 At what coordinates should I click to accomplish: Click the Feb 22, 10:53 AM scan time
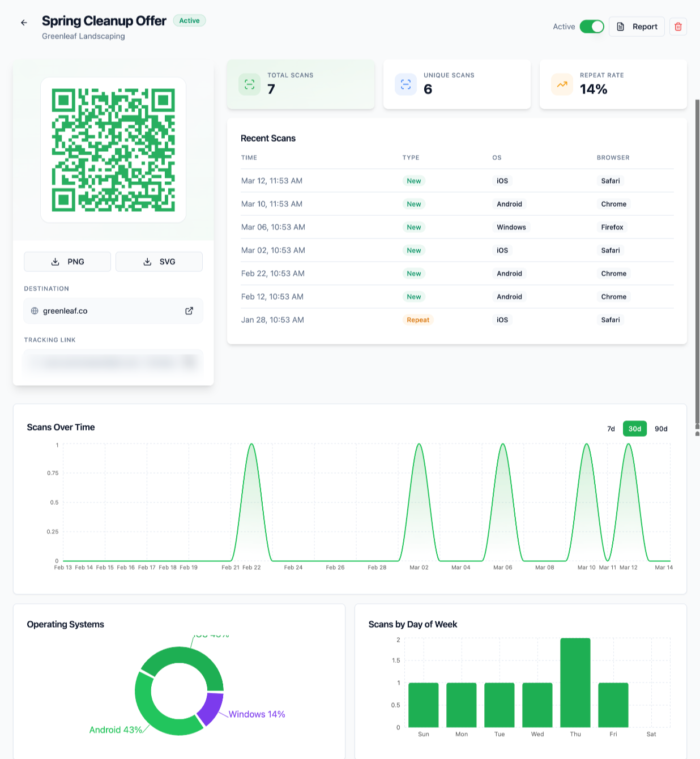point(273,274)
